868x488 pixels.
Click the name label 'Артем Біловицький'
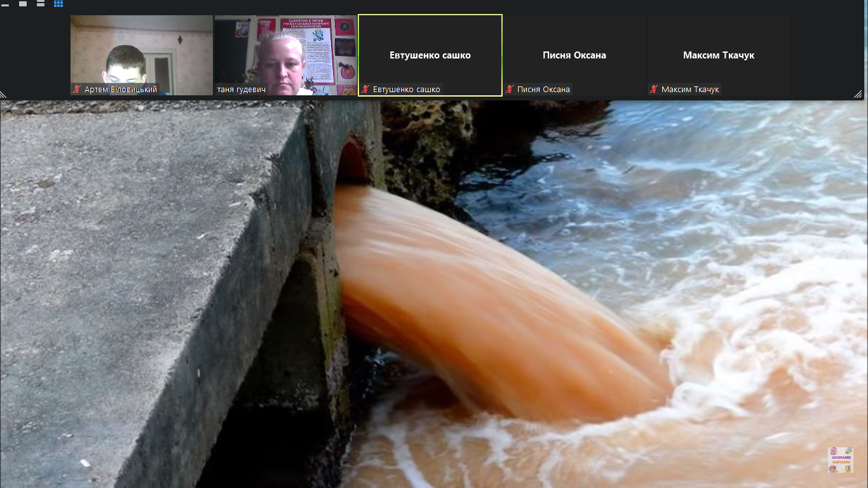pyautogui.click(x=121, y=90)
